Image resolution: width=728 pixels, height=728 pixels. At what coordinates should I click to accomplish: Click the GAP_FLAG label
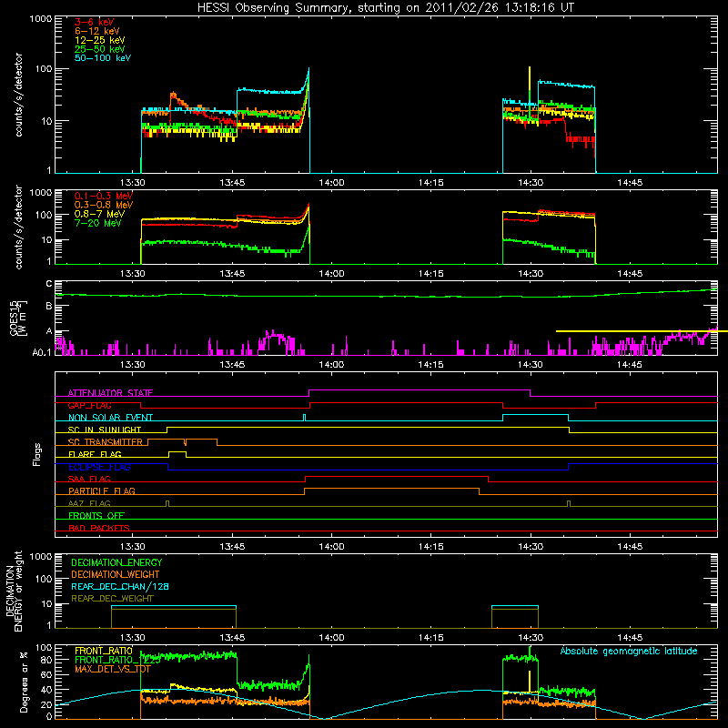(89, 405)
